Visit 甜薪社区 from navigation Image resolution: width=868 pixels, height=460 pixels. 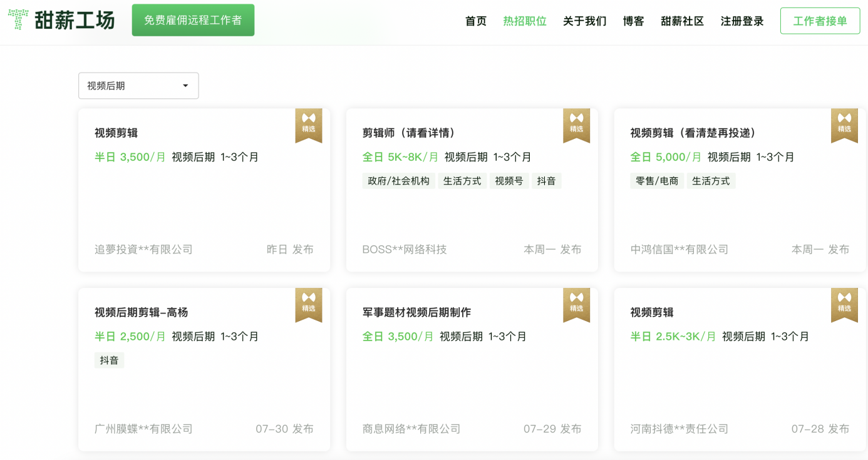tap(683, 21)
